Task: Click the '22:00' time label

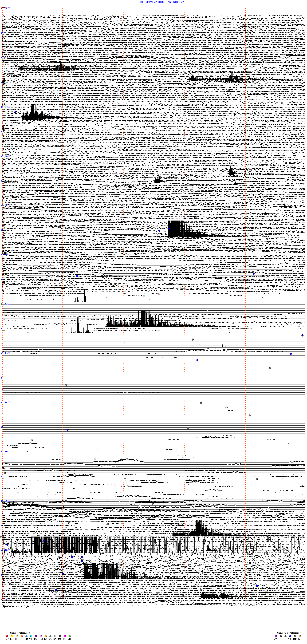Action: point(8,550)
